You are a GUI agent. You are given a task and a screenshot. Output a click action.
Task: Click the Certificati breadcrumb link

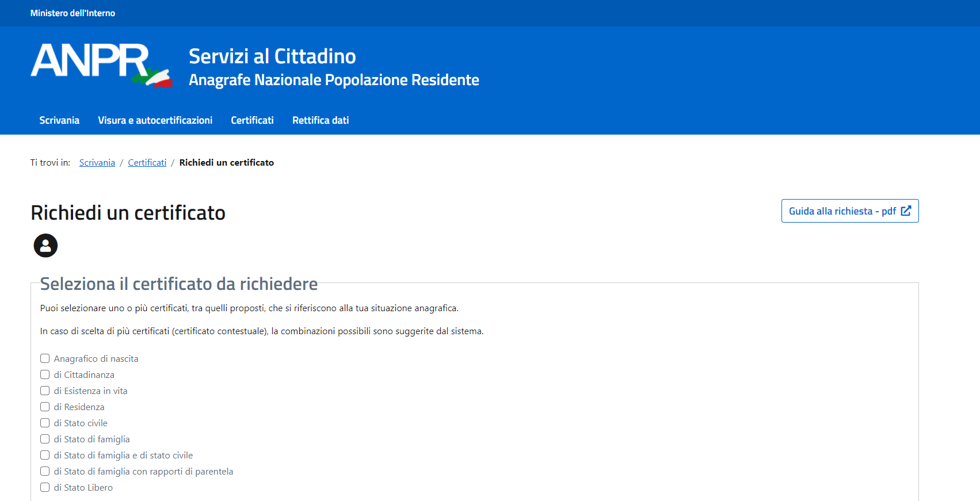coord(147,163)
